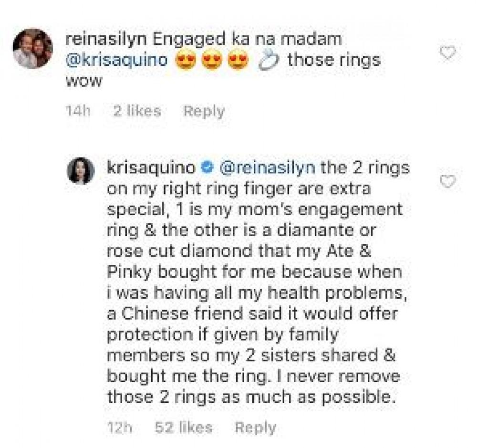Show the '52 likes' list

[x=184, y=427]
